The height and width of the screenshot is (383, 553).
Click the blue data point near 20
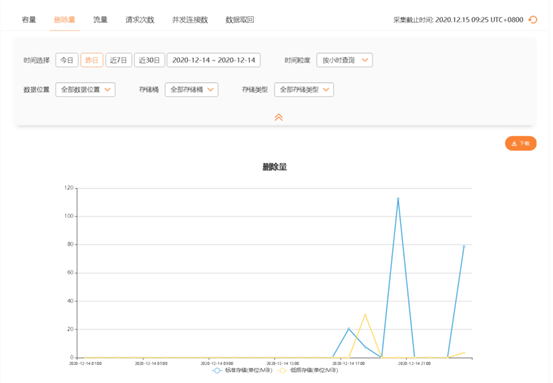[348, 329]
